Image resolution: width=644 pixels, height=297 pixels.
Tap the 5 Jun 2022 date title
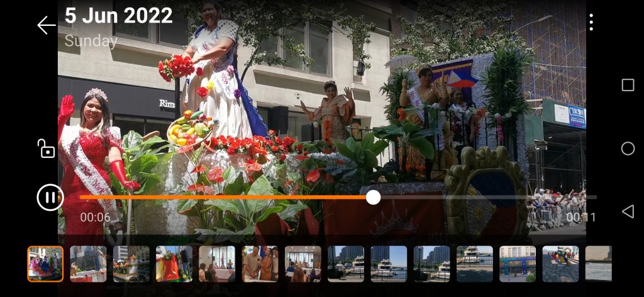[x=119, y=16]
